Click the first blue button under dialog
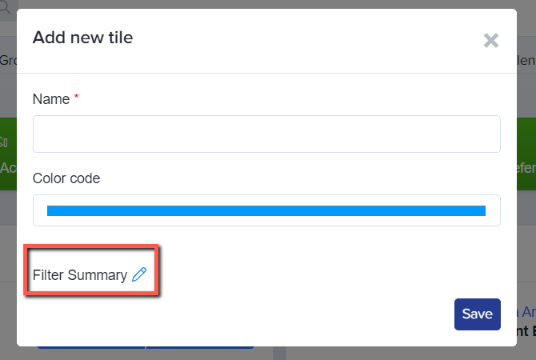Viewport: 536px width, 360px height. 91,347
